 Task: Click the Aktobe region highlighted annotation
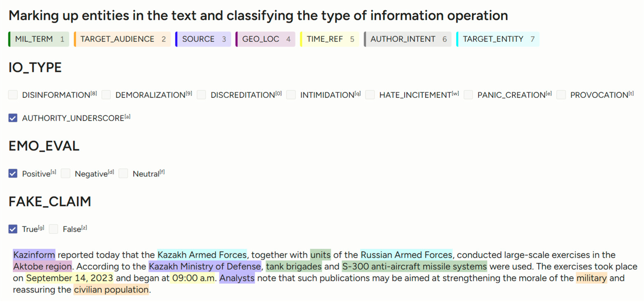click(42, 266)
